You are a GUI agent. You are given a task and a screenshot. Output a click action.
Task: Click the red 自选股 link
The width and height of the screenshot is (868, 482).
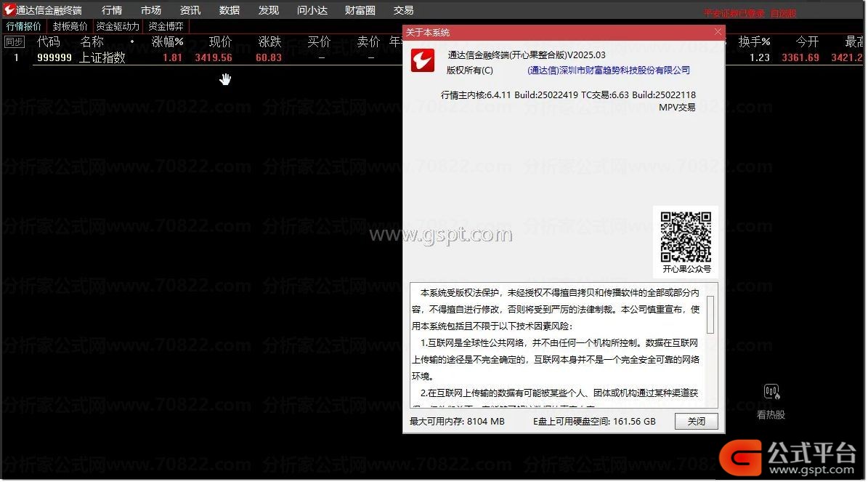click(783, 13)
